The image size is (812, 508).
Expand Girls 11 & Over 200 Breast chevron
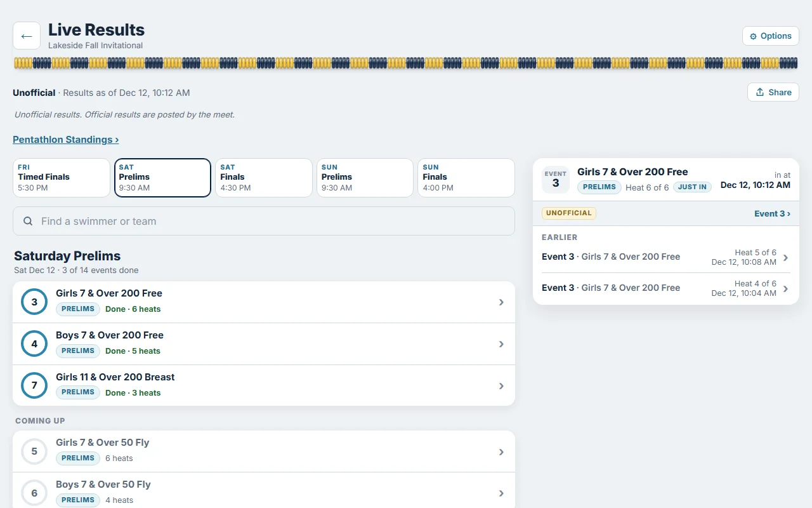[x=501, y=386]
